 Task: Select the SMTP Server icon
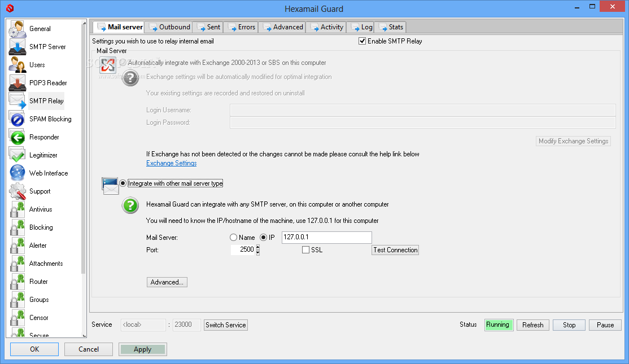18,47
